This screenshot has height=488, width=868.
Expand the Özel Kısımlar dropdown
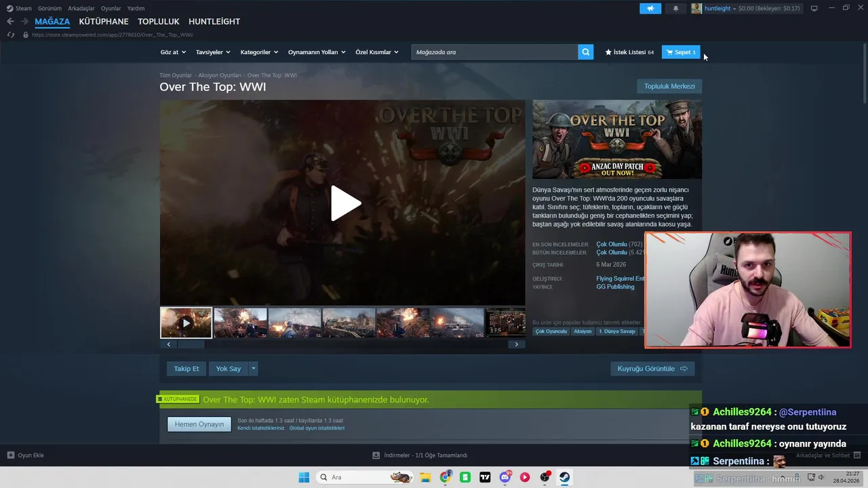click(377, 52)
